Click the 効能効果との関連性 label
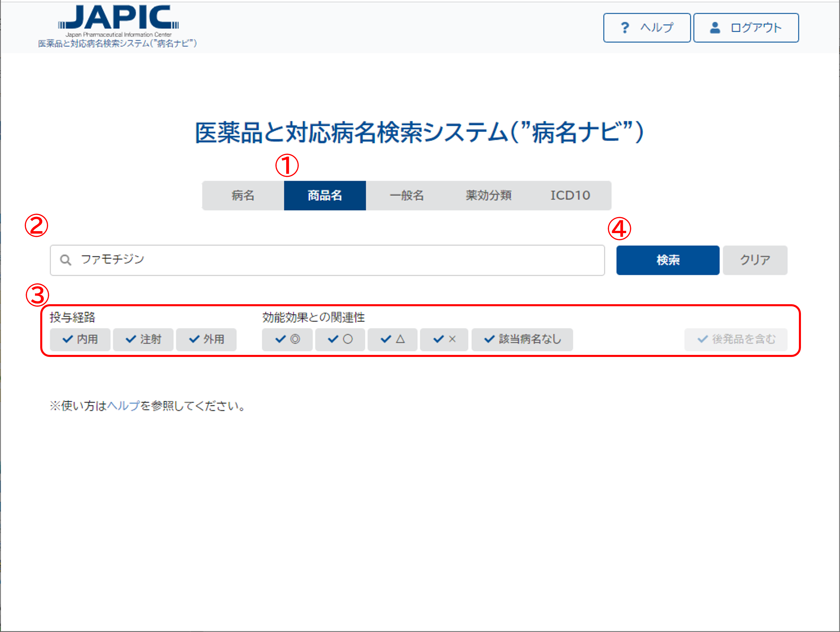 coord(313,317)
